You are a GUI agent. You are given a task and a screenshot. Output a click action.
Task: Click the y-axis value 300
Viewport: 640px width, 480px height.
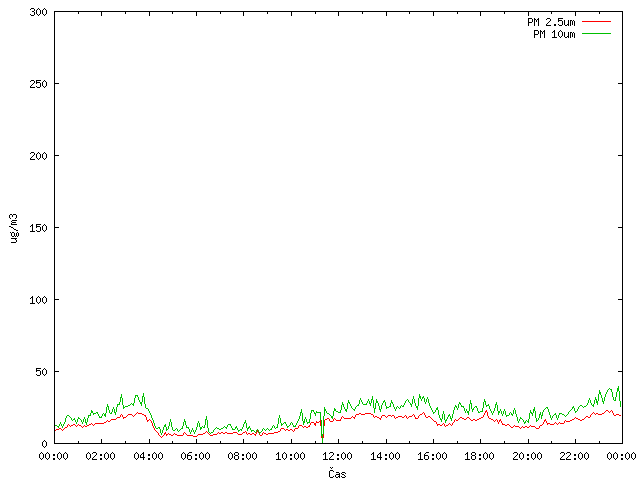(x=38, y=12)
